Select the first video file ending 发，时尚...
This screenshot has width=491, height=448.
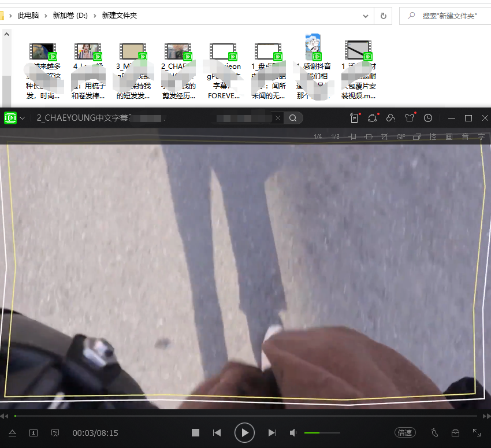pos(43,72)
